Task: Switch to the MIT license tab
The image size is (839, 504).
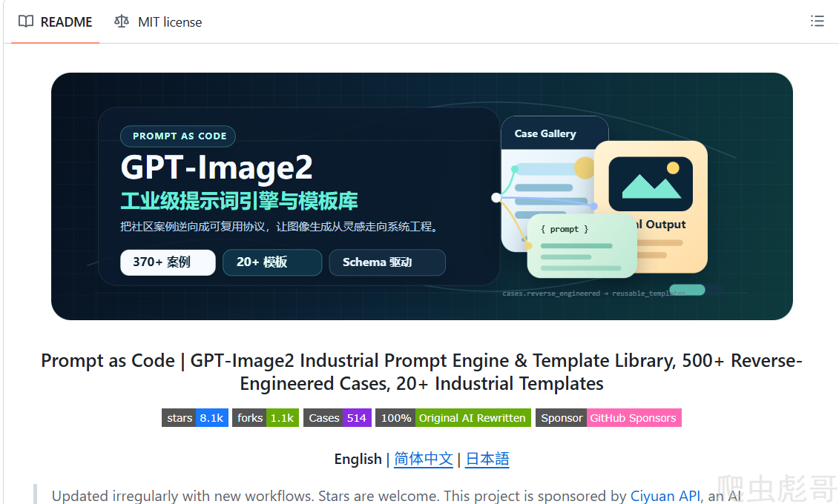Action: tap(158, 22)
